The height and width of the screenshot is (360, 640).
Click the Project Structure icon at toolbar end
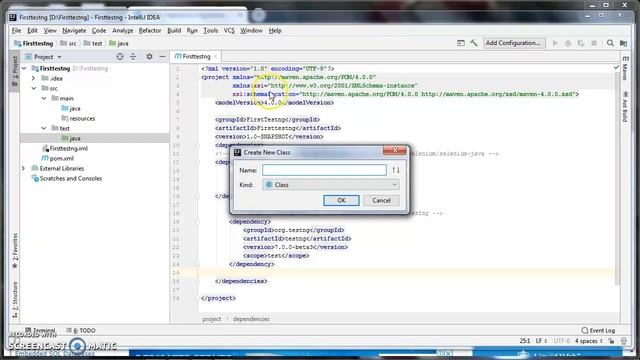click(x=623, y=43)
